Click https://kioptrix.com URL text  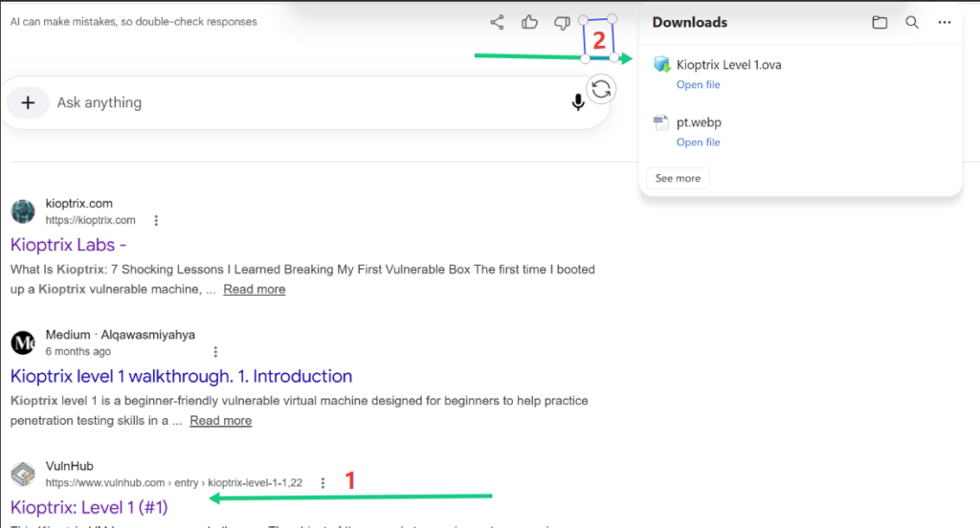point(91,220)
